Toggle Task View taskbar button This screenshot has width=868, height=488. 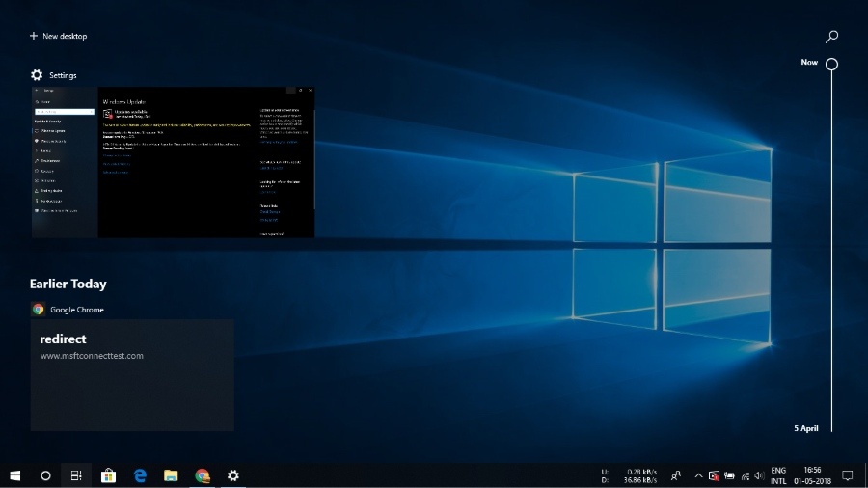click(x=76, y=475)
